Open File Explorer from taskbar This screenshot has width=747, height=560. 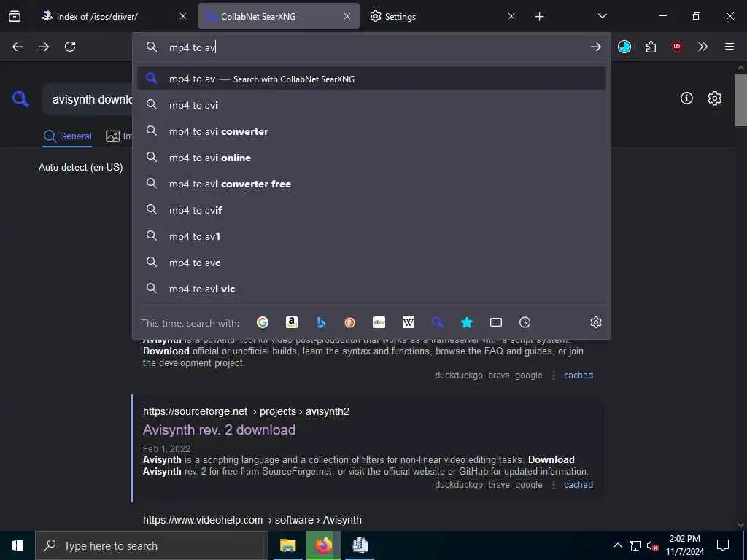(x=287, y=545)
